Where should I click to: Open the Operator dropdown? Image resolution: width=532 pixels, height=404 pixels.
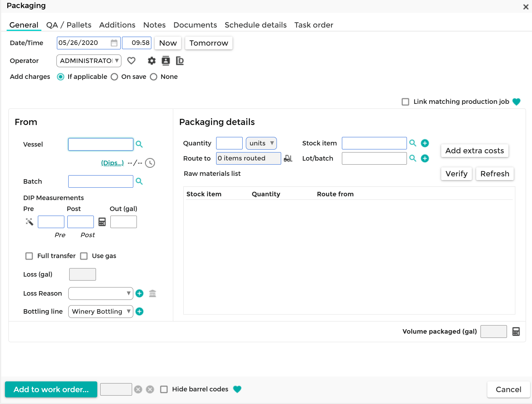[x=89, y=61]
